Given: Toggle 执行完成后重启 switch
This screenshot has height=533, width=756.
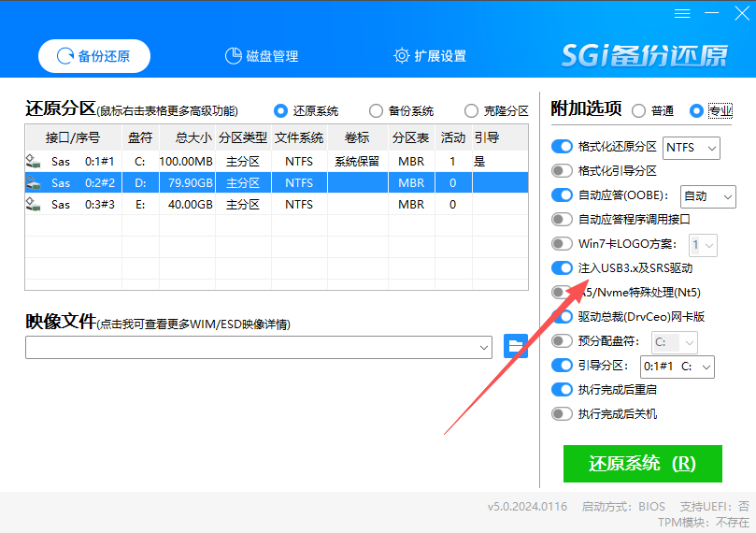Looking at the screenshot, I should [562, 390].
